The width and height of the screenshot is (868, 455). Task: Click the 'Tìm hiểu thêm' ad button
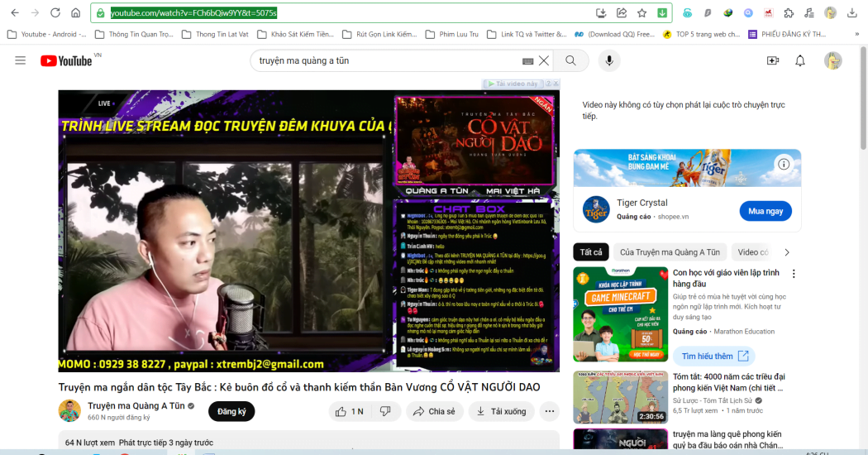click(714, 356)
